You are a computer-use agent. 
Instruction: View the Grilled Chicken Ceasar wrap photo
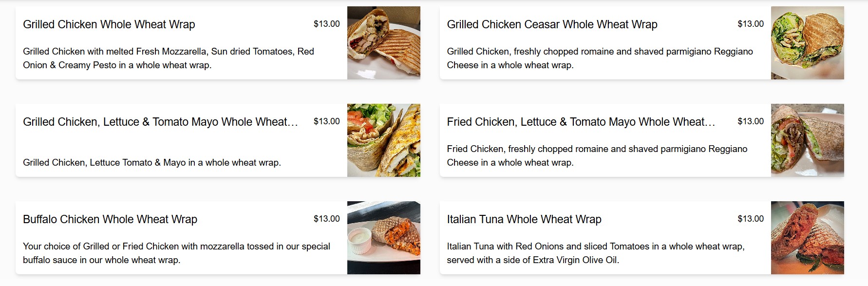pyautogui.click(x=807, y=42)
